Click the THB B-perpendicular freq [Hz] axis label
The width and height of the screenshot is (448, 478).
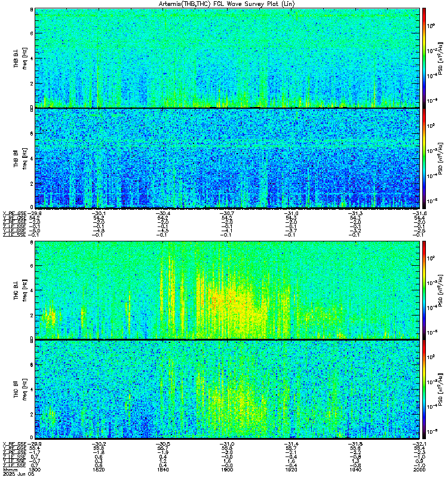click(24, 58)
